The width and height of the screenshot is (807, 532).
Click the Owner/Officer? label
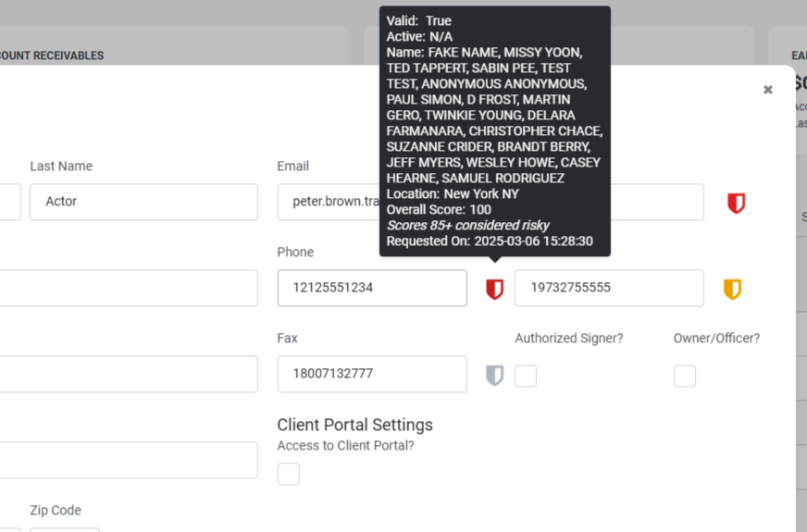pos(716,338)
